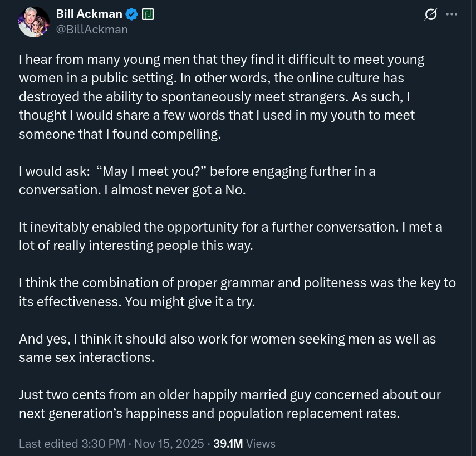The image size is (476, 456).
Task: Open the @BillAckman handle link
Action: point(92,30)
